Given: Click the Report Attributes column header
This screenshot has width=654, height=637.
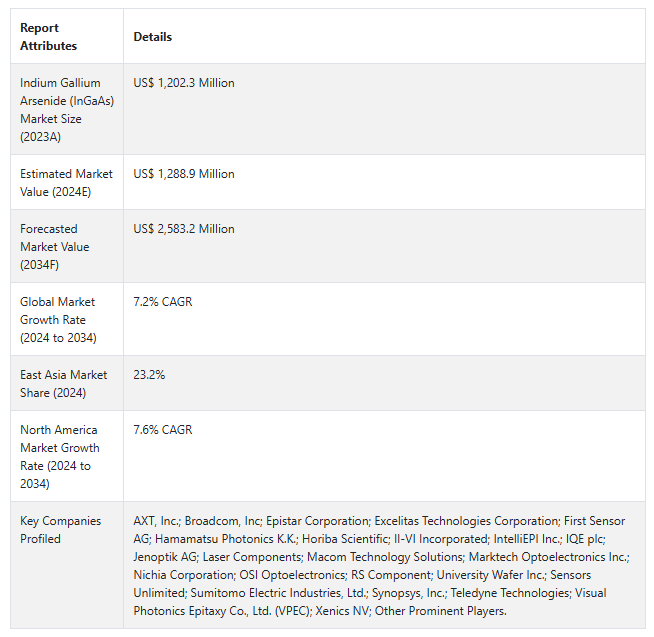Looking at the screenshot, I should [48, 37].
